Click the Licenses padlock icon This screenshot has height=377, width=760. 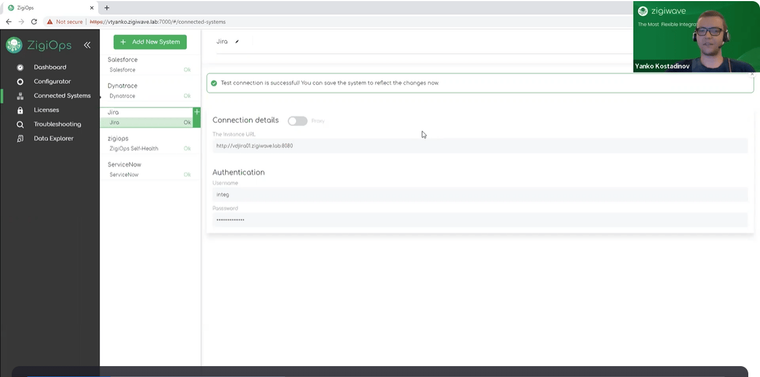[x=20, y=110]
